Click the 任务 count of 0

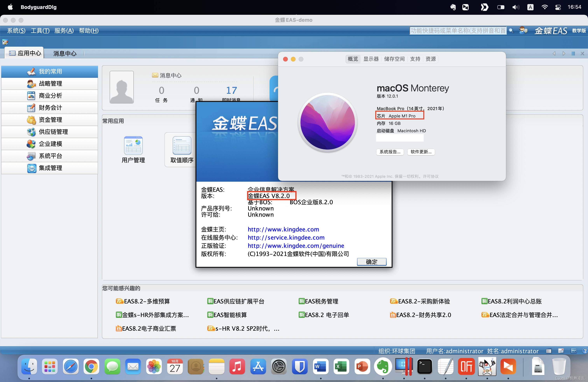point(161,90)
